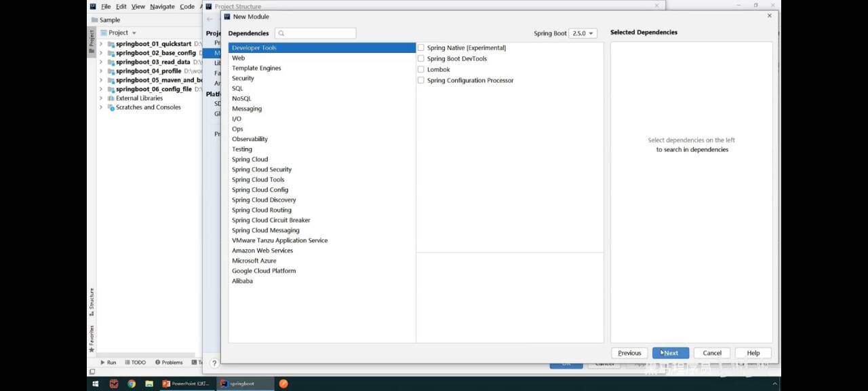
Task: Select the Microsoft Azure category
Action: pos(322,261)
